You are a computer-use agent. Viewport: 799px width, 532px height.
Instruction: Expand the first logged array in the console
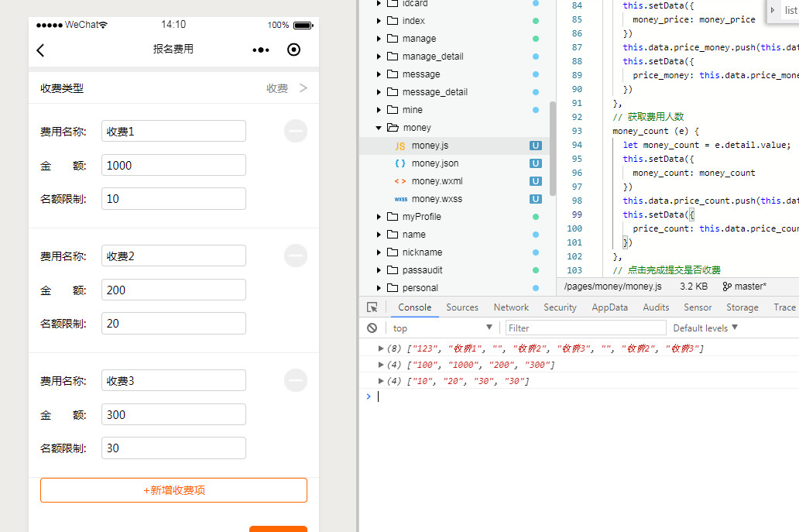[381, 348]
